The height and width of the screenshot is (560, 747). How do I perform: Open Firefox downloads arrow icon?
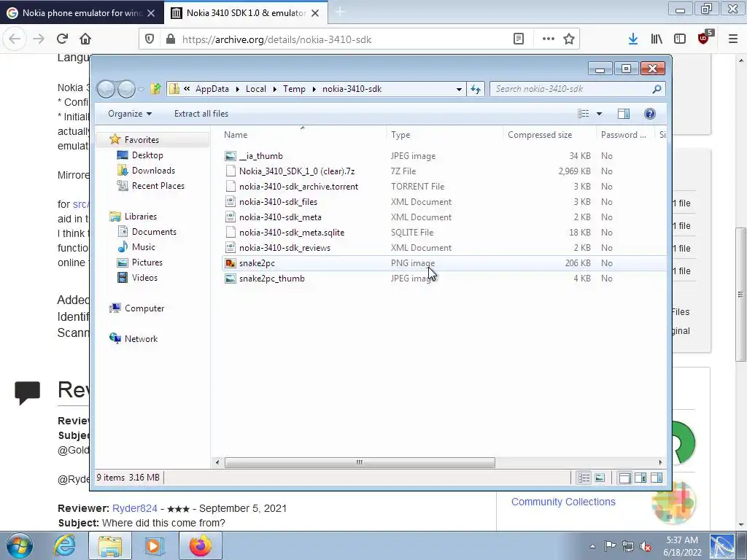click(x=632, y=39)
